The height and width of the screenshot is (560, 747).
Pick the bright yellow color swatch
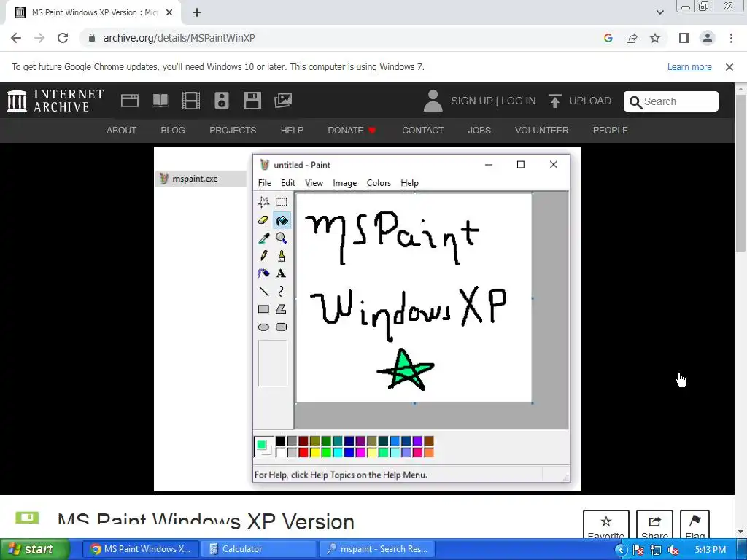coord(315,452)
